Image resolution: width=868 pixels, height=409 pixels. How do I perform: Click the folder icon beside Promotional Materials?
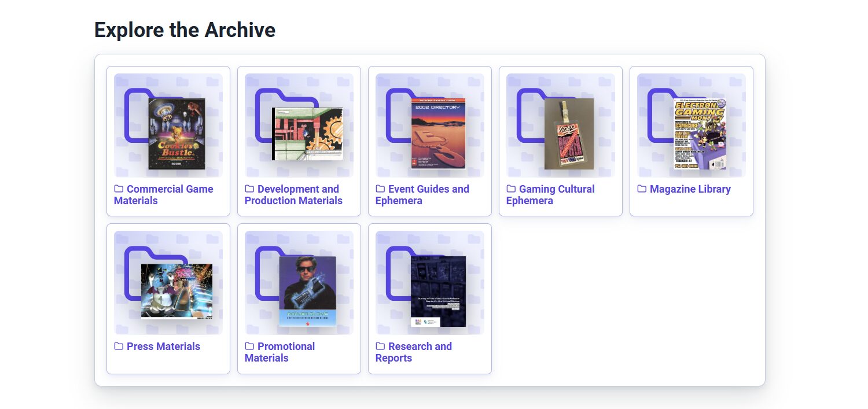coord(249,346)
